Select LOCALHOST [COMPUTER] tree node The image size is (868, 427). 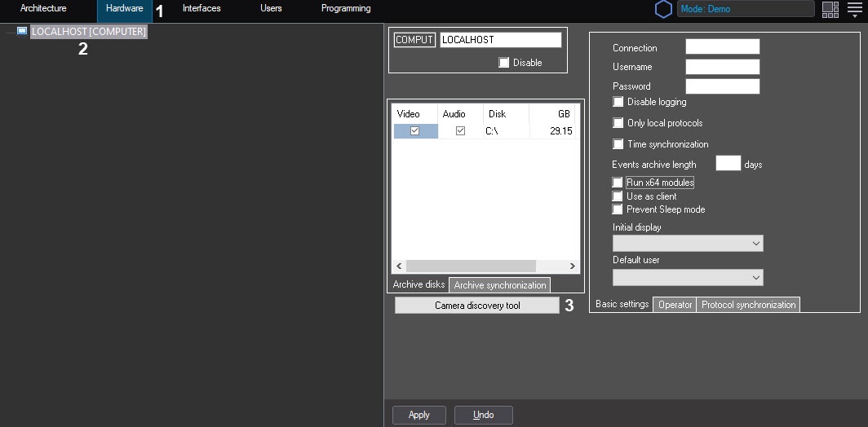(x=88, y=32)
